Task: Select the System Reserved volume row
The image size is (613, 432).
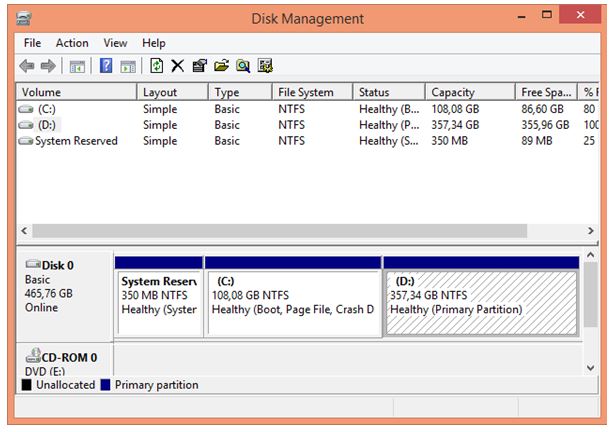Action: tap(76, 141)
